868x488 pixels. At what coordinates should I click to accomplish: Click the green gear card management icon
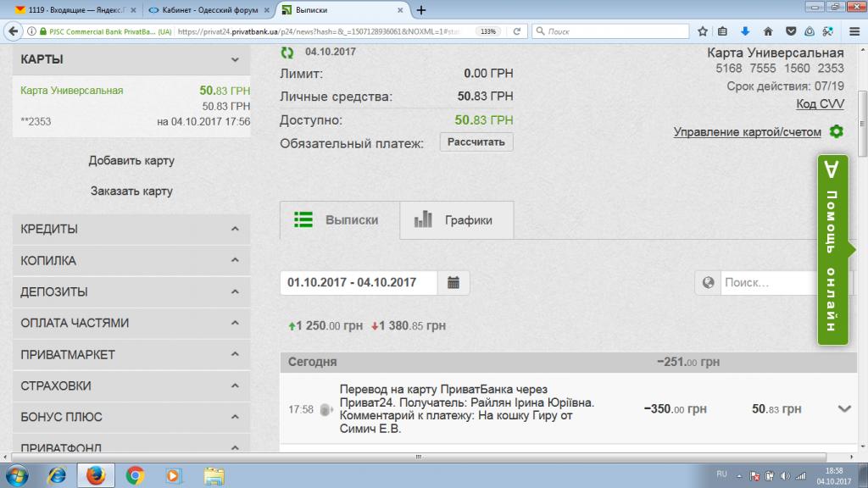pos(836,131)
